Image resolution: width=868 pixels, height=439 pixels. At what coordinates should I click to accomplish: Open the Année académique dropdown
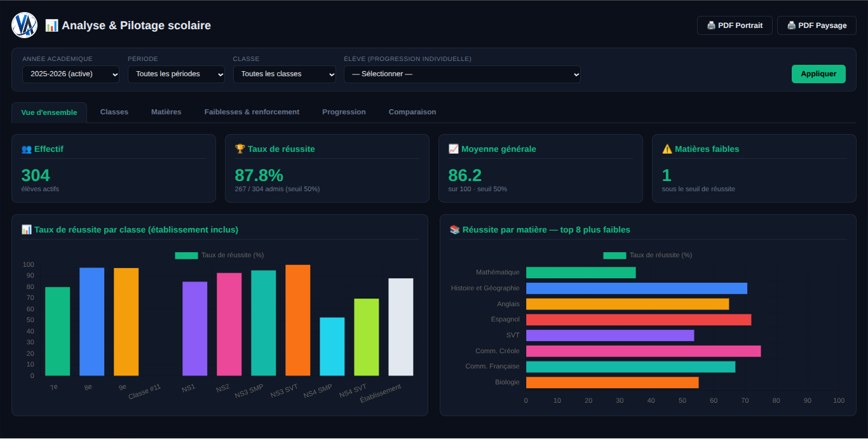pyautogui.click(x=71, y=74)
